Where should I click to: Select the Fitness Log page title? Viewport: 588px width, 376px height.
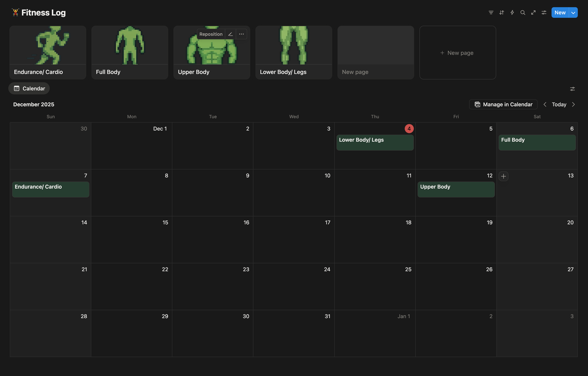pyautogui.click(x=43, y=12)
